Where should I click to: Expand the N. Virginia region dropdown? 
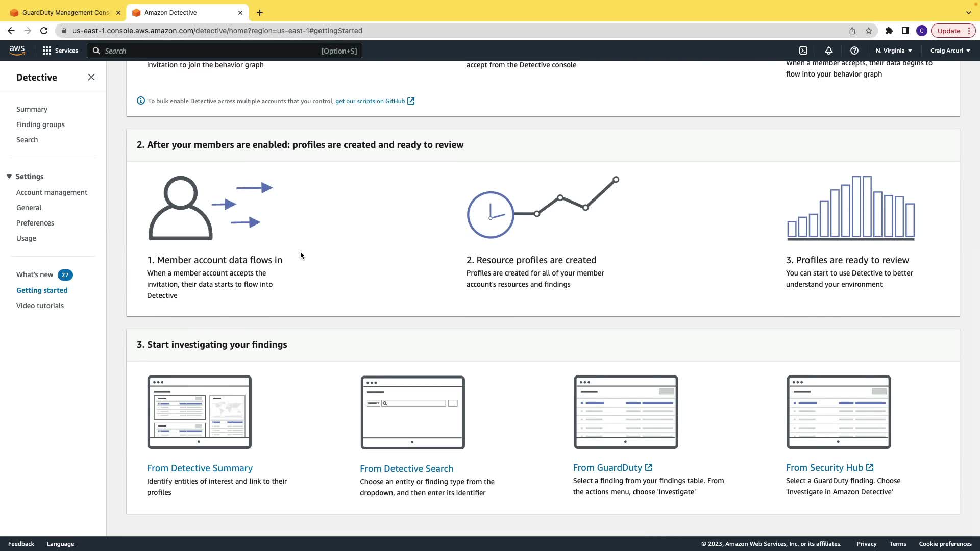(894, 51)
